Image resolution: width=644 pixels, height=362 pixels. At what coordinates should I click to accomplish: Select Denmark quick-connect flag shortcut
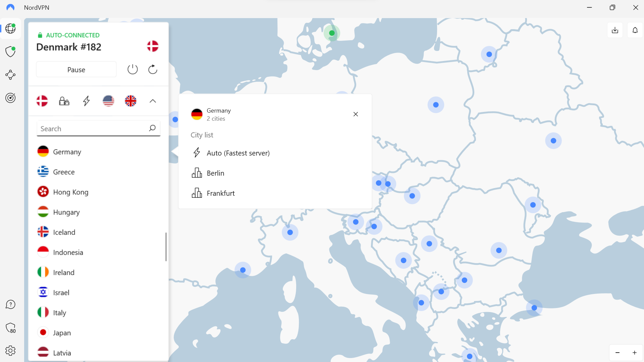(42, 101)
